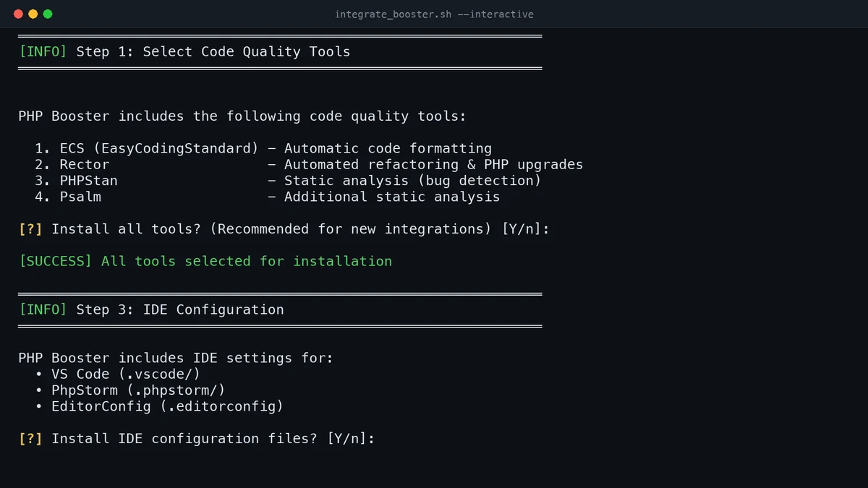Click Automated refactoring & PHP upgrades description

pos(433,165)
